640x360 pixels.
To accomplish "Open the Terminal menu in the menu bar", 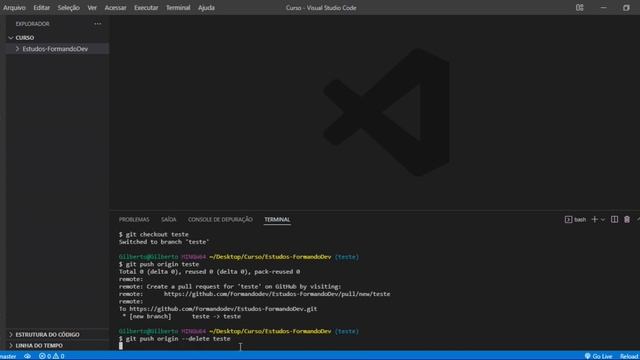I will point(178,8).
